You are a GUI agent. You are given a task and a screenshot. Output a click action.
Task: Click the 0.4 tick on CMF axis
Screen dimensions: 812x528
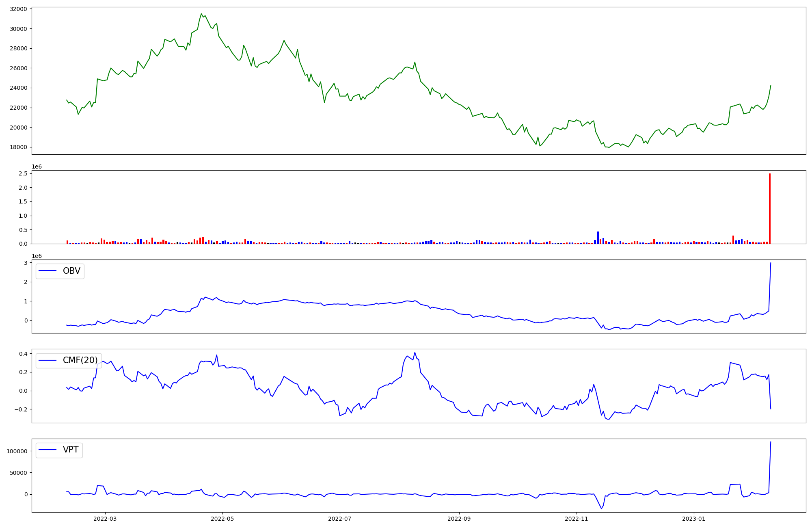coord(23,354)
